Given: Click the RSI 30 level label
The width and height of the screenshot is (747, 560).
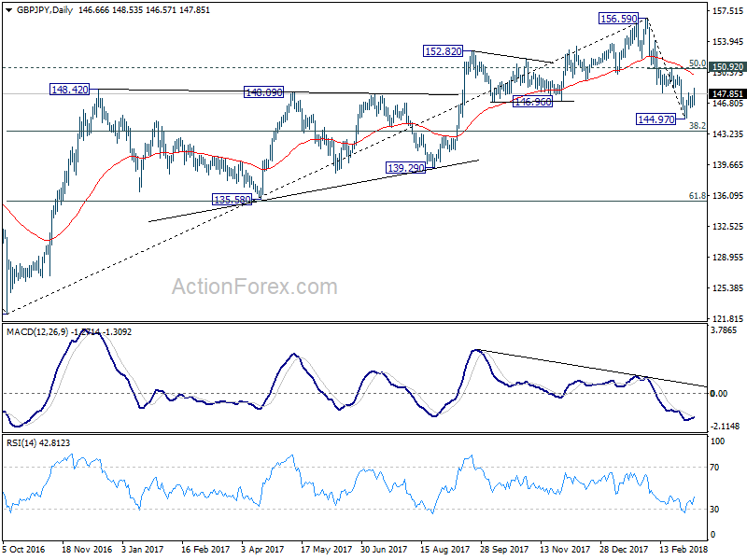Looking at the screenshot, I should click(x=714, y=509).
